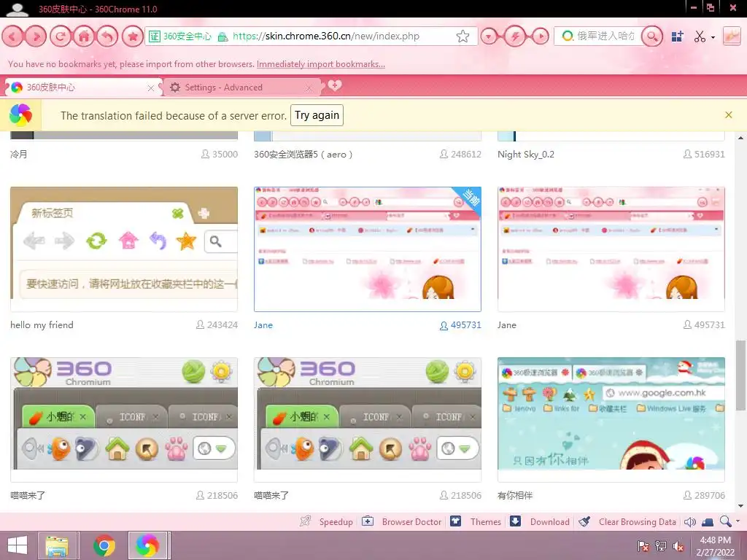This screenshot has height=560, width=747.
Task: Click the muted volume tray icon
Action: (678, 546)
